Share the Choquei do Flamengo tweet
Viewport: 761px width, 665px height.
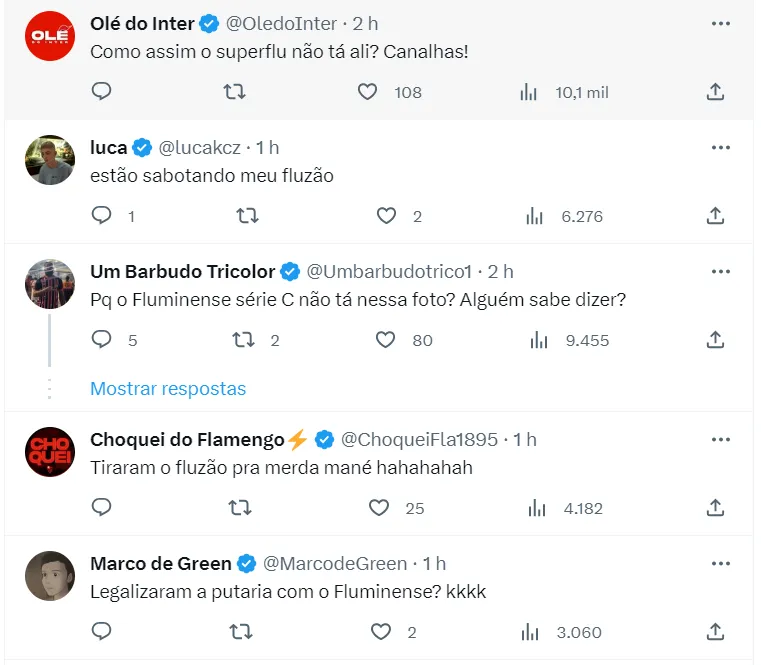tap(715, 508)
